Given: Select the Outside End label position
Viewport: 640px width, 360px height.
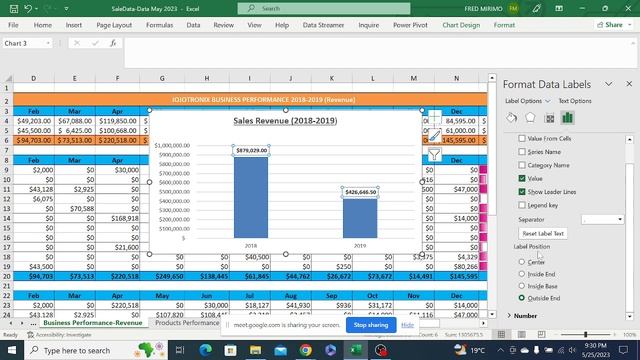Looking at the screenshot, I should 522,298.
